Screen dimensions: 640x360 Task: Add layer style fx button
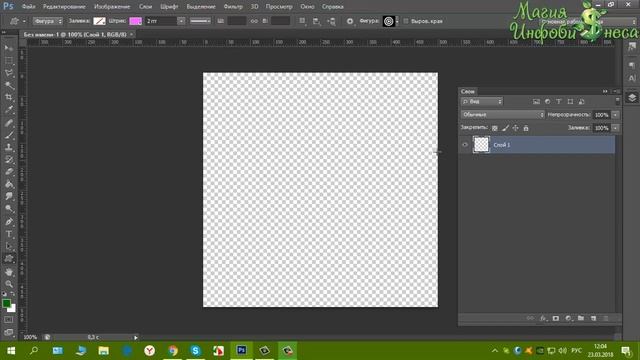coord(543,318)
